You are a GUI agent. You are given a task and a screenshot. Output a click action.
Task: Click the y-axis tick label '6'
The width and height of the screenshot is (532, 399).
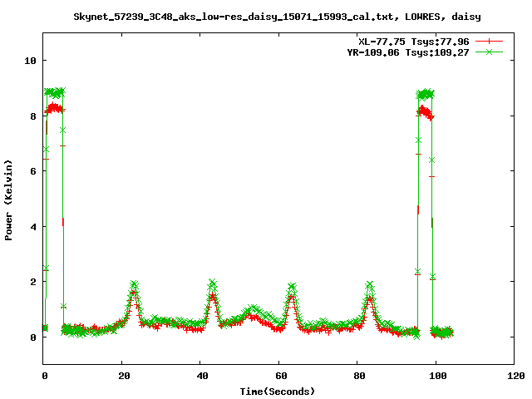(33, 171)
